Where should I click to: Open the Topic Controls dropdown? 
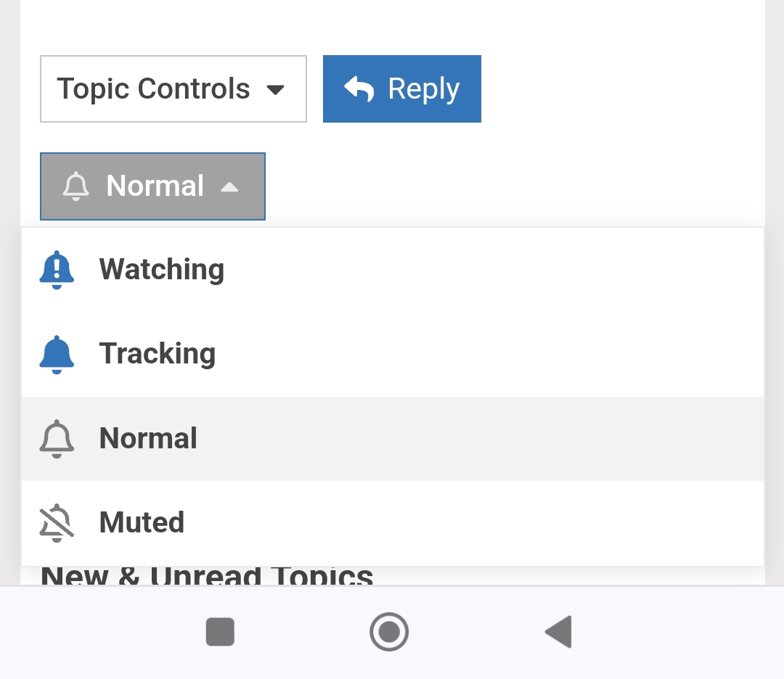173,89
